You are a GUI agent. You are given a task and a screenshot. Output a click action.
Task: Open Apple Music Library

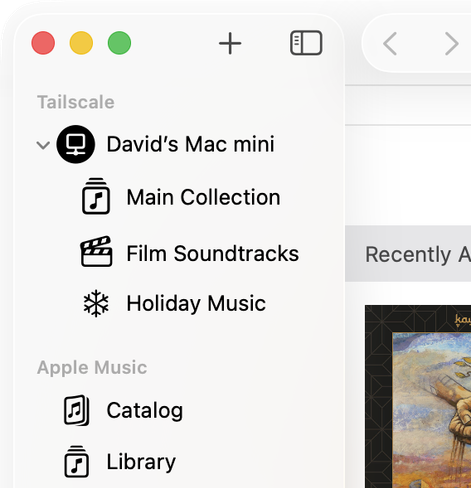(141, 462)
